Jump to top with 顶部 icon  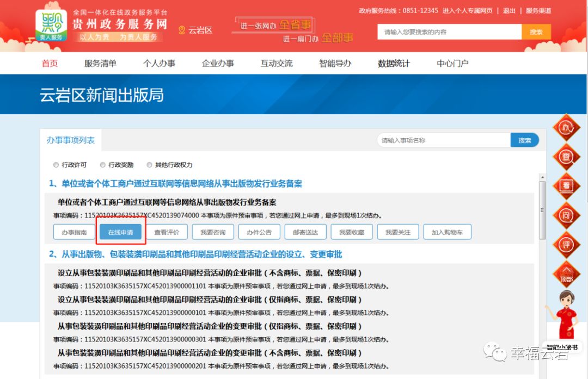point(566,274)
